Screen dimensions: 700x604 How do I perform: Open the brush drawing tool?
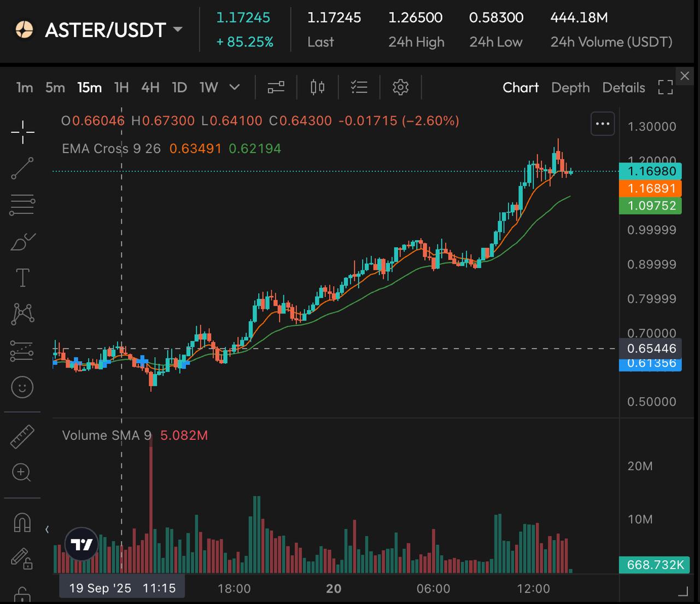(22, 241)
